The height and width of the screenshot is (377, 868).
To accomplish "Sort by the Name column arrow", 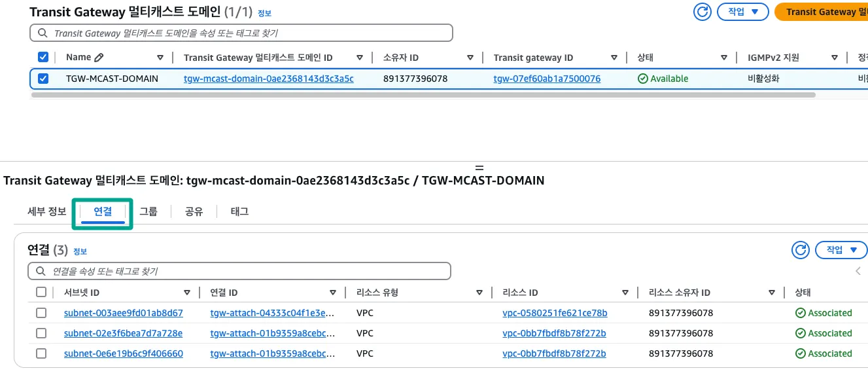I will click(160, 58).
